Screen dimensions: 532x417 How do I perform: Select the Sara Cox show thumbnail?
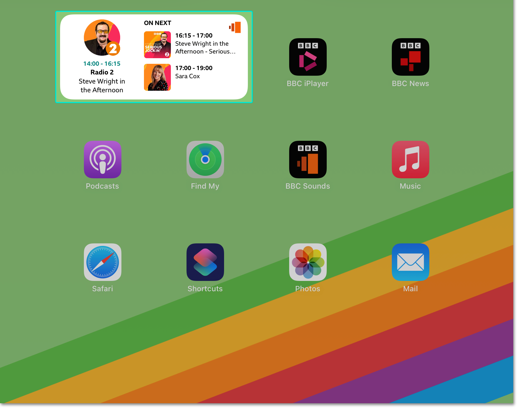pos(157,77)
